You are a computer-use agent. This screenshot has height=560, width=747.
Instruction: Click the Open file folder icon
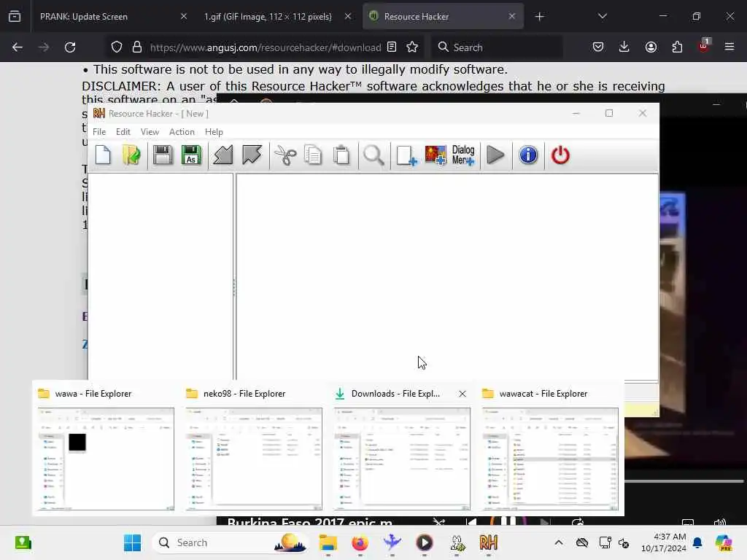coord(131,155)
